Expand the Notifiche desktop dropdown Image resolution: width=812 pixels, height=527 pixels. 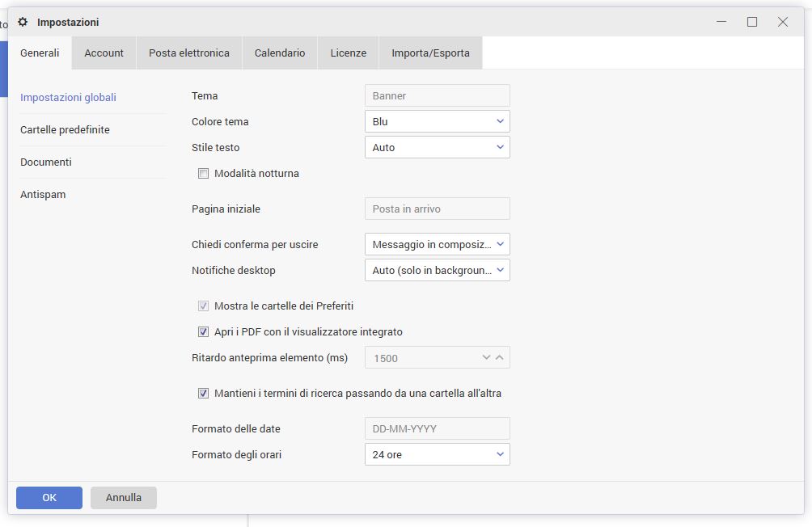click(437, 271)
